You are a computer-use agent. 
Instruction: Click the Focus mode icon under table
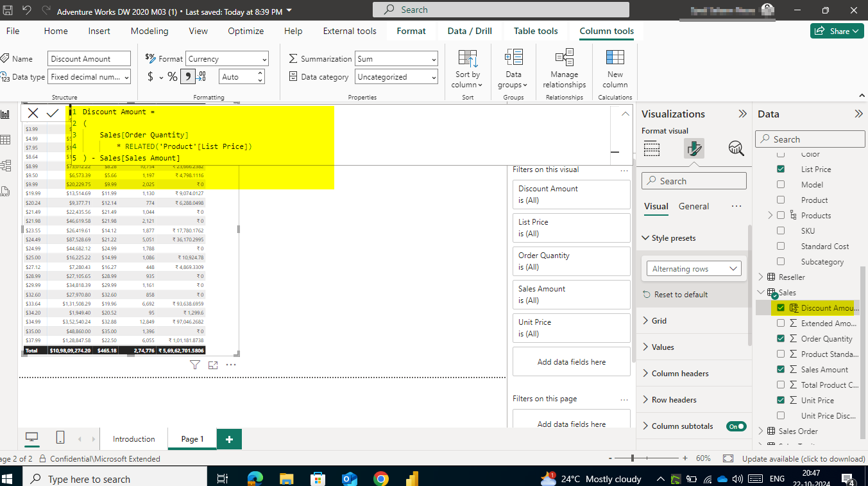pos(213,365)
